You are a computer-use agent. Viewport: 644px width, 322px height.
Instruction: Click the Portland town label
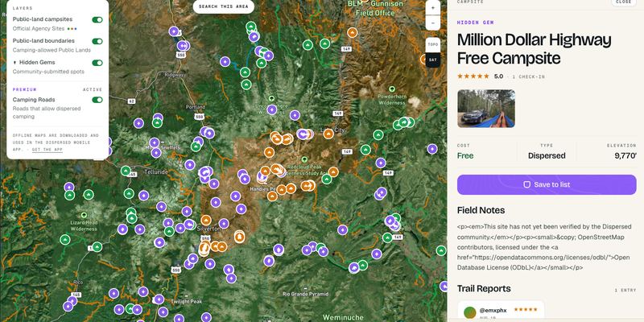pos(196,107)
